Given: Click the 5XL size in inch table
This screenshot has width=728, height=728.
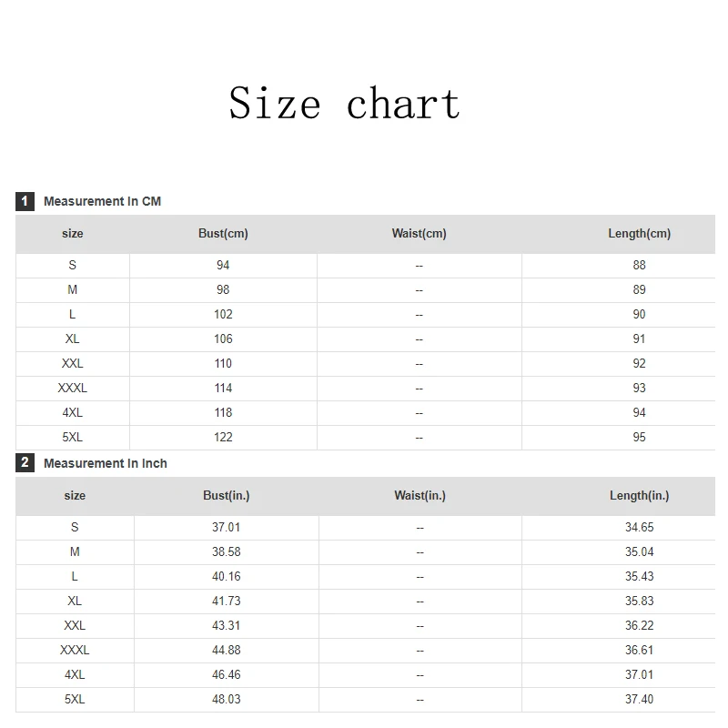Looking at the screenshot, I should pos(75,699).
